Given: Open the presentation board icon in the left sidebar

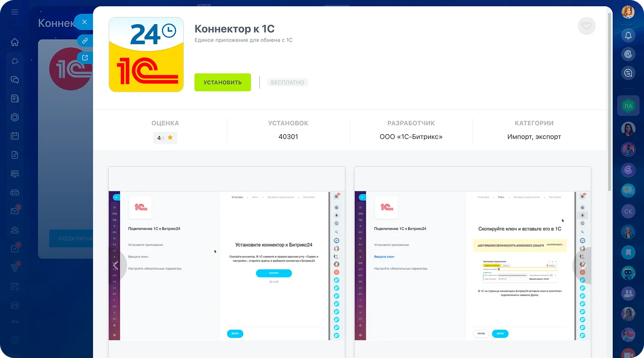Looking at the screenshot, I should (15, 174).
